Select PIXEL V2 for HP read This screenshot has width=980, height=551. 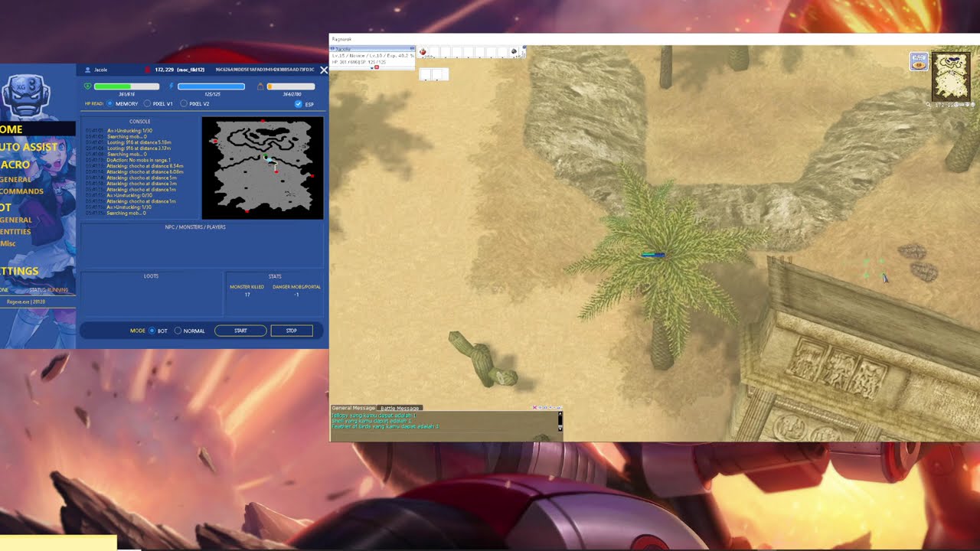tap(183, 103)
